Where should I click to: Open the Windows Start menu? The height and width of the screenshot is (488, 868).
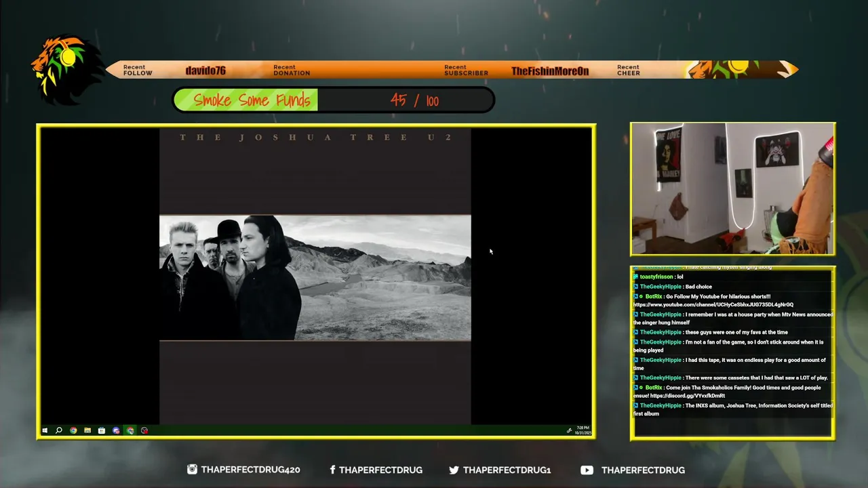tap(45, 430)
